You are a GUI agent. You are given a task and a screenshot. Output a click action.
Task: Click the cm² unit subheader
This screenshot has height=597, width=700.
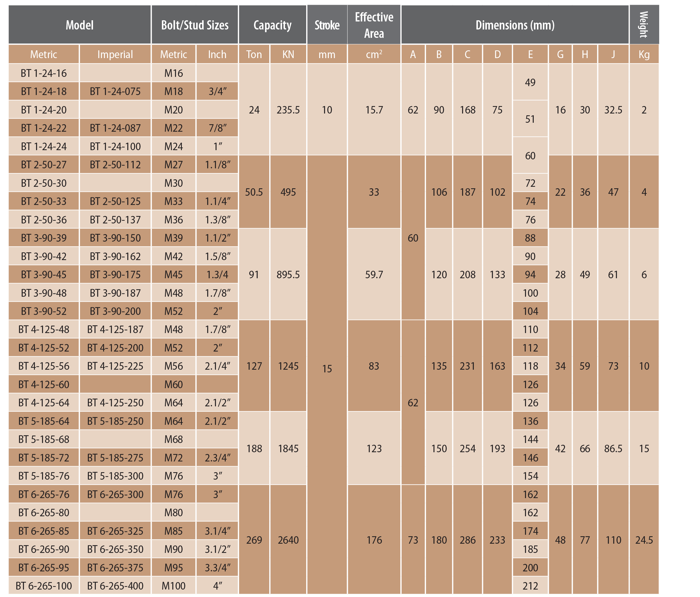[374, 54]
